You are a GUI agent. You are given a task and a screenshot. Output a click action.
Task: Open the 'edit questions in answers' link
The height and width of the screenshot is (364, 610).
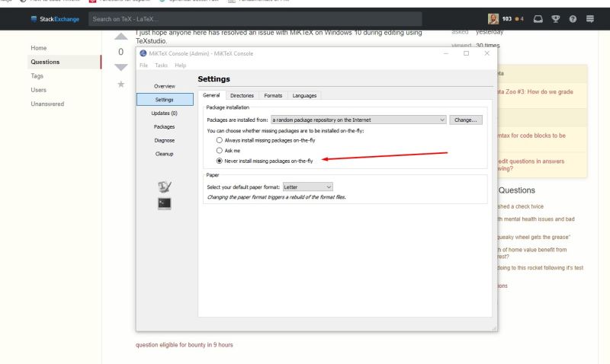[531, 164]
